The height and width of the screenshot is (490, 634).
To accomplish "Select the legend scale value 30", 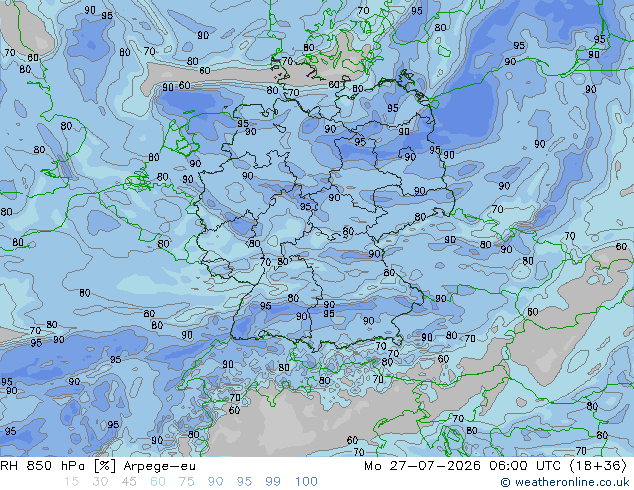I will click(100, 482).
